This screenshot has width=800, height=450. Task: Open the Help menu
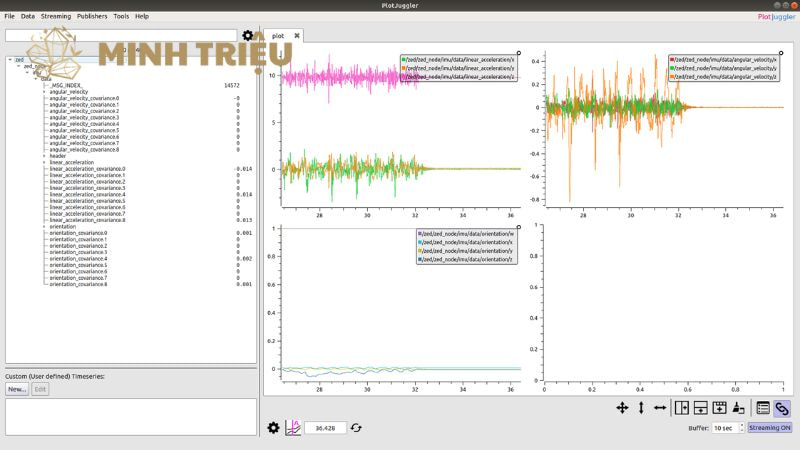(142, 16)
